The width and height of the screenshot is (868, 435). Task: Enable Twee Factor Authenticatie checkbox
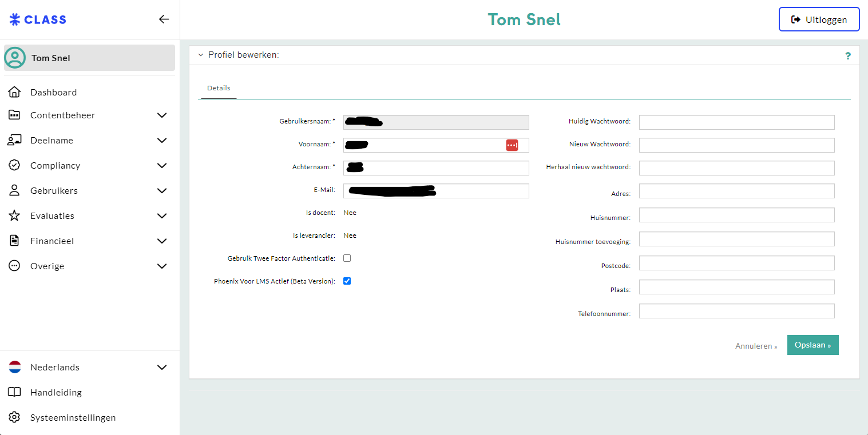[x=347, y=258]
